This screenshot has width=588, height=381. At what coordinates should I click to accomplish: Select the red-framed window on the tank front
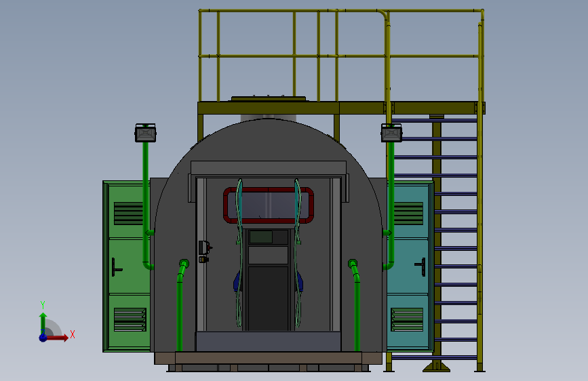(x=269, y=205)
